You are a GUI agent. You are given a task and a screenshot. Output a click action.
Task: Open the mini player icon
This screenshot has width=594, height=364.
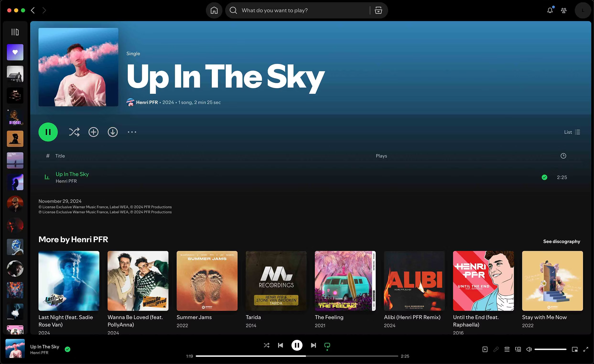pyautogui.click(x=575, y=349)
